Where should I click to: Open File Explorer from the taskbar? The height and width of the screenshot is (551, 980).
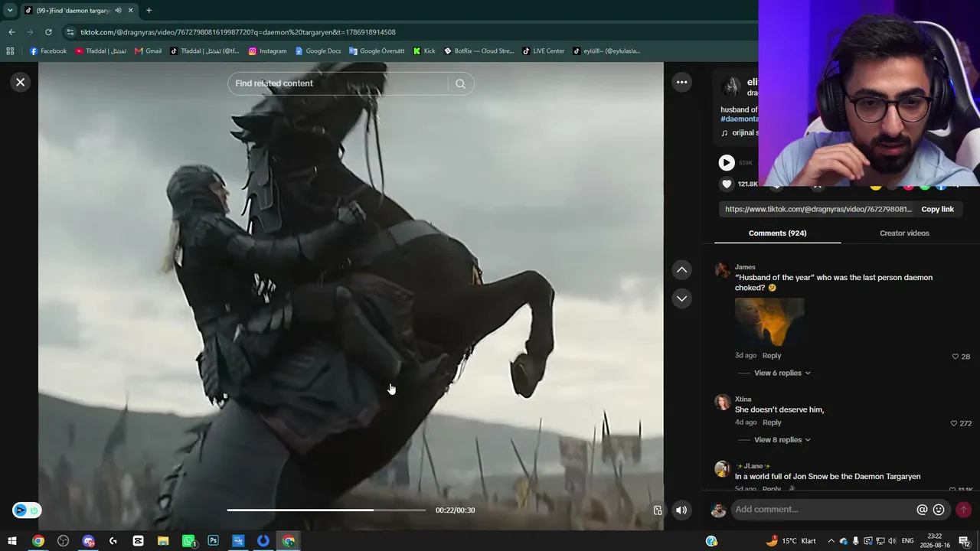point(163,541)
